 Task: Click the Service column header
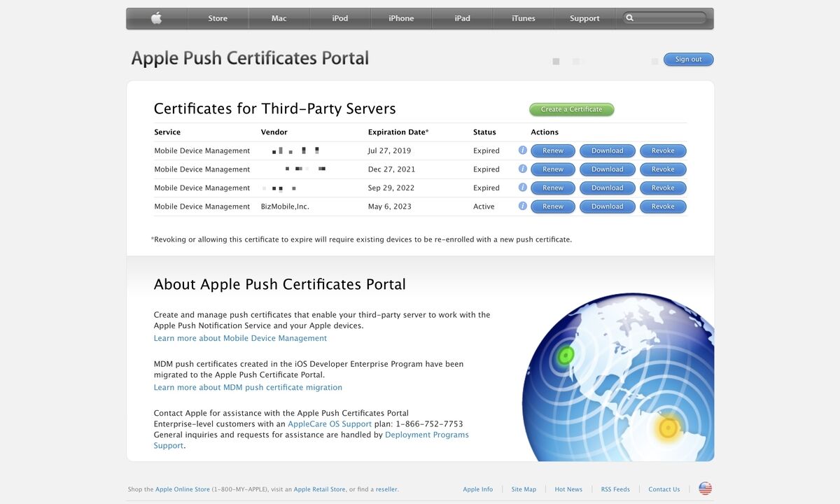(x=167, y=132)
